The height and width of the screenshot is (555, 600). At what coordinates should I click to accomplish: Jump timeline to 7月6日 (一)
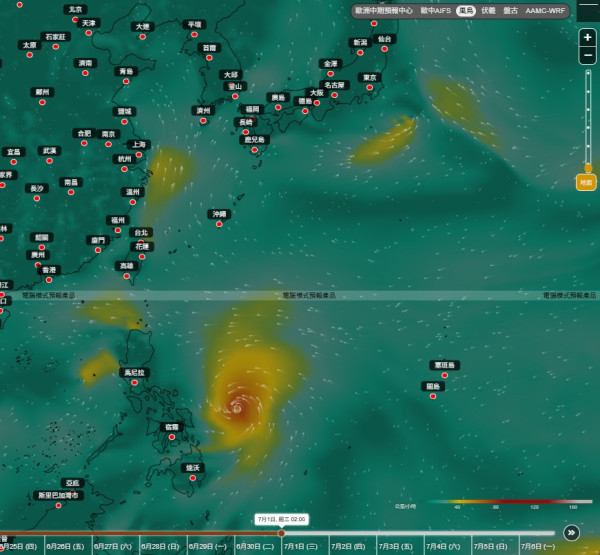tap(538, 546)
